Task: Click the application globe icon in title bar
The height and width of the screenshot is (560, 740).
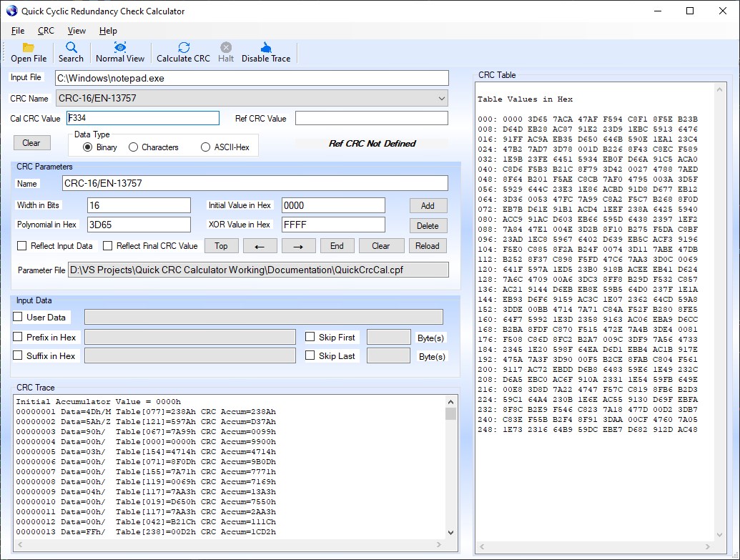Action: pyautogui.click(x=11, y=11)
